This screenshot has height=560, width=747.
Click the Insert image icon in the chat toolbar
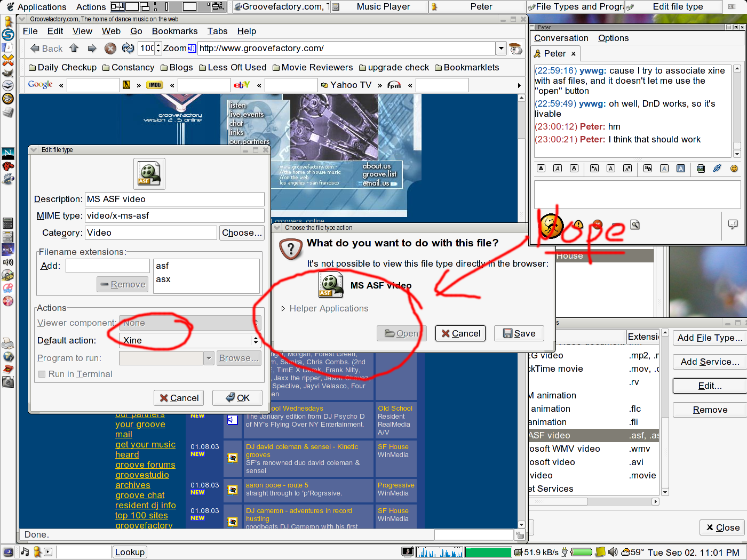(x=701, y=169)
